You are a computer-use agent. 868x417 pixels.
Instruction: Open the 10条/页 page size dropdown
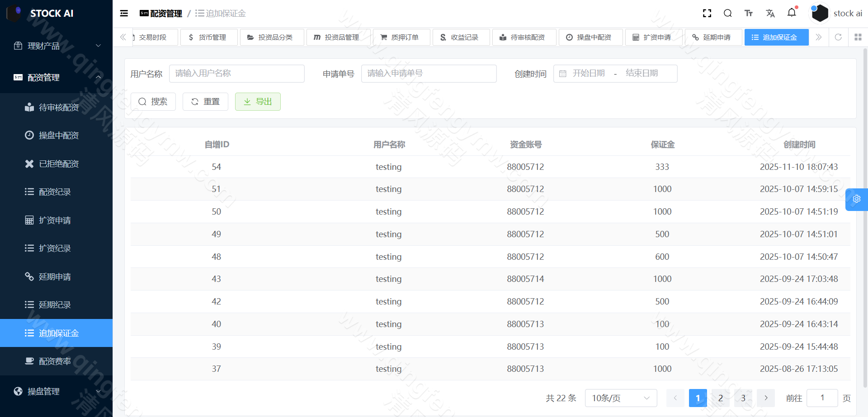click(x=621, y=398)
